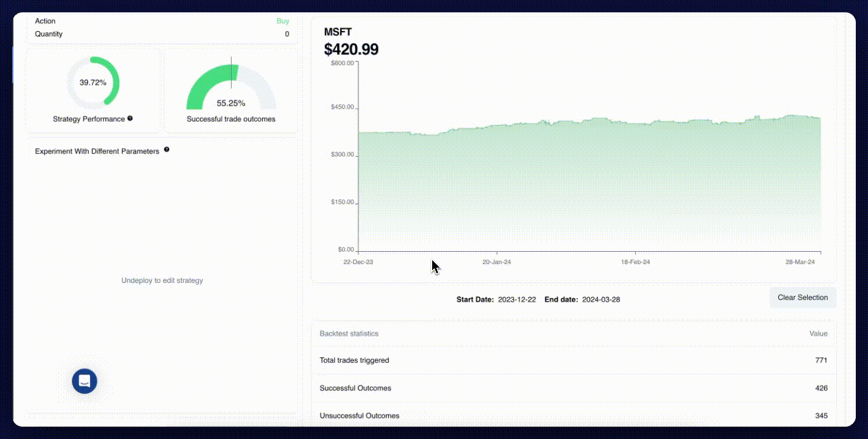The width and height of the screenshot is (868, 439).
Task: Select the 18-Feb-24 marker on chart axis
Action: (635, 262)
